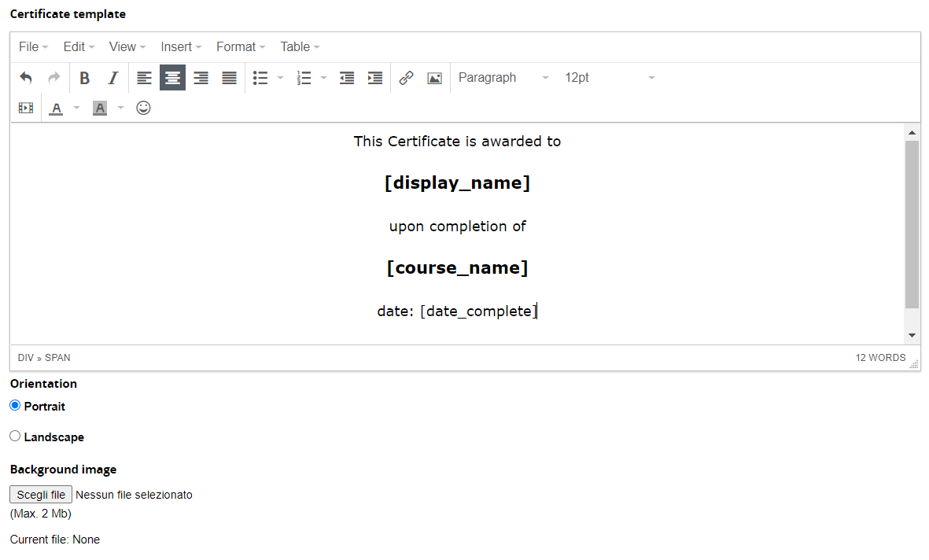The image size is (929, 560).
Task: Open the Paragraph format dropdown
Action: pos(502,77)
